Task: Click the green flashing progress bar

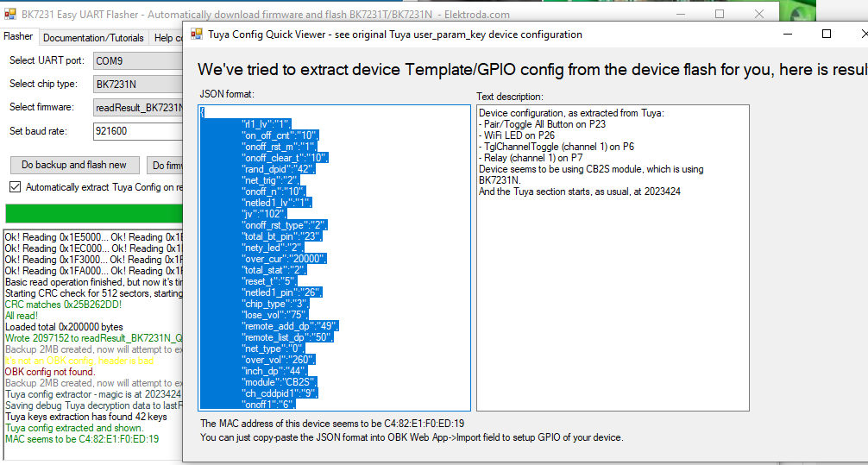Action: click(x=93, y=213)
